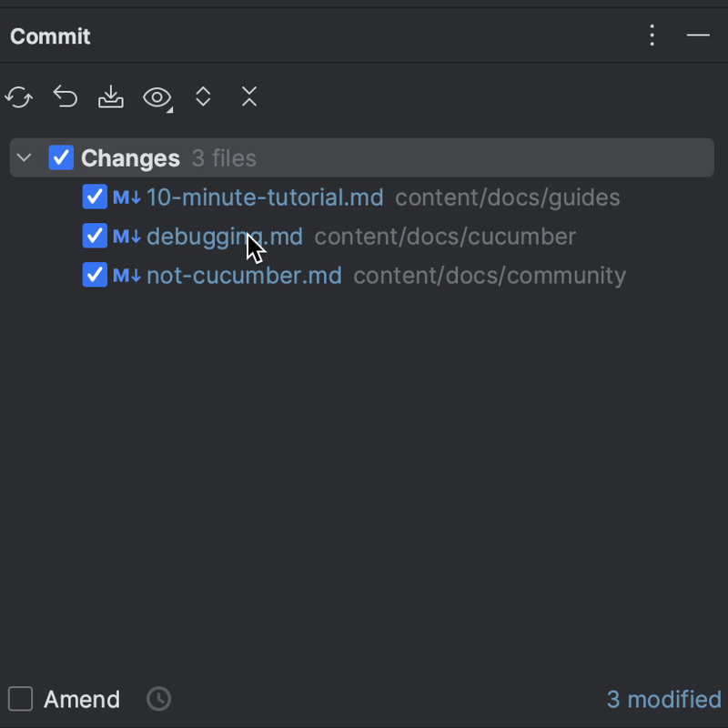This screenshot has width=728, height=728.
Task: Open the Commit options kebab menu
Action: coord(652,35)
